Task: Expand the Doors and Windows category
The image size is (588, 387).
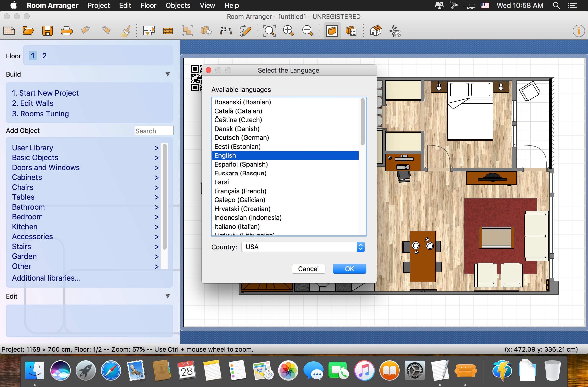Action: tap(46, 167)
